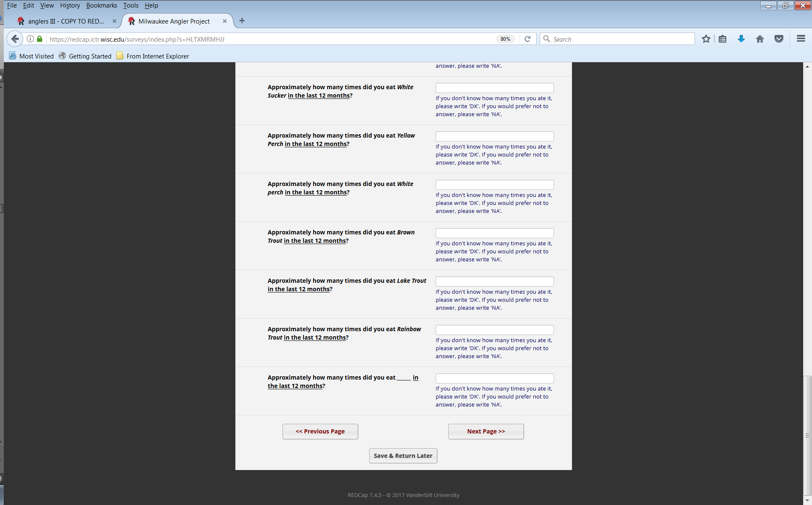This screenshot has height=505, width=812.
Task: Close the Milwaukee Angler Project tab
Action: tap(225, 21)
